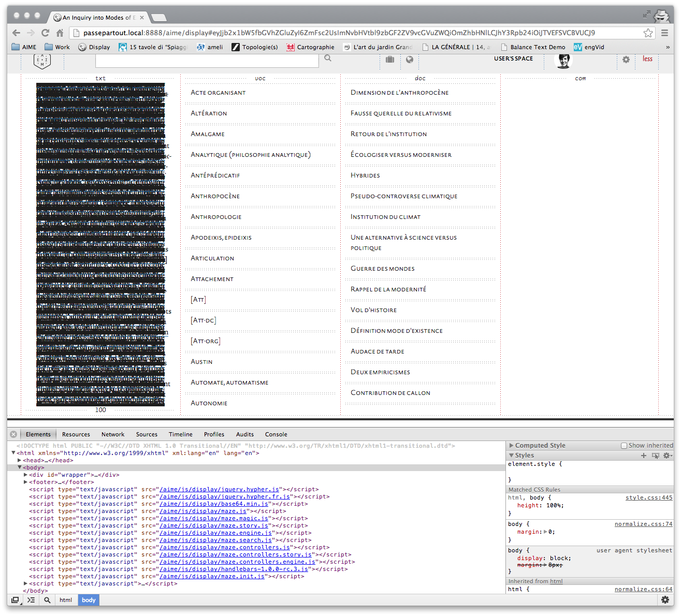Open the Profiles tab
The height and width of the screenshot is (616, 681).
[214, 434]
